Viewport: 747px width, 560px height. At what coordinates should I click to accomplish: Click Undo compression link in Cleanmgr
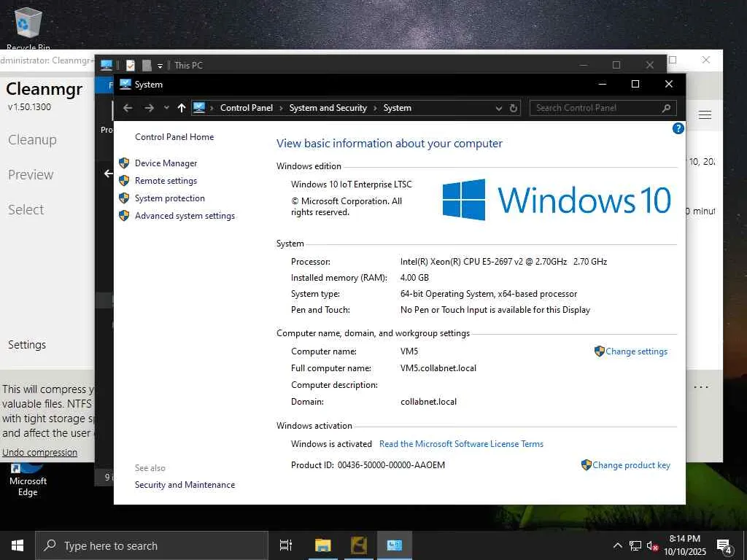[39, 452]
